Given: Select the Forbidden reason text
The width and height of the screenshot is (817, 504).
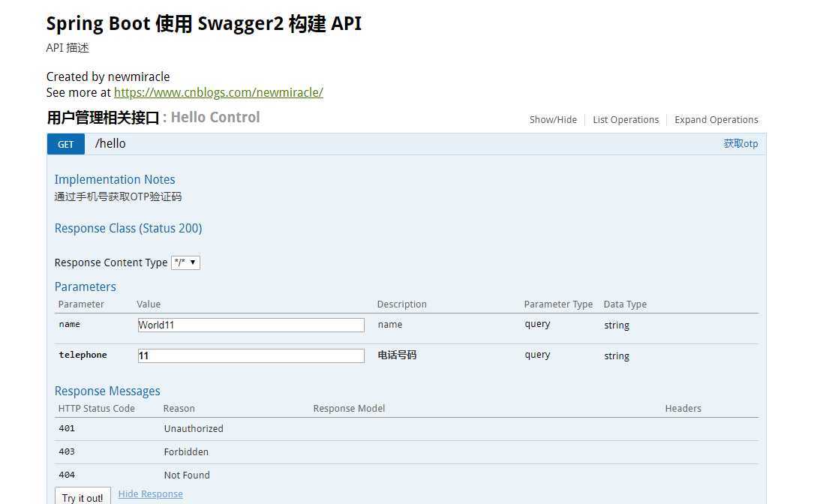Looking at the screenshot, I should [x=186, y=452].
